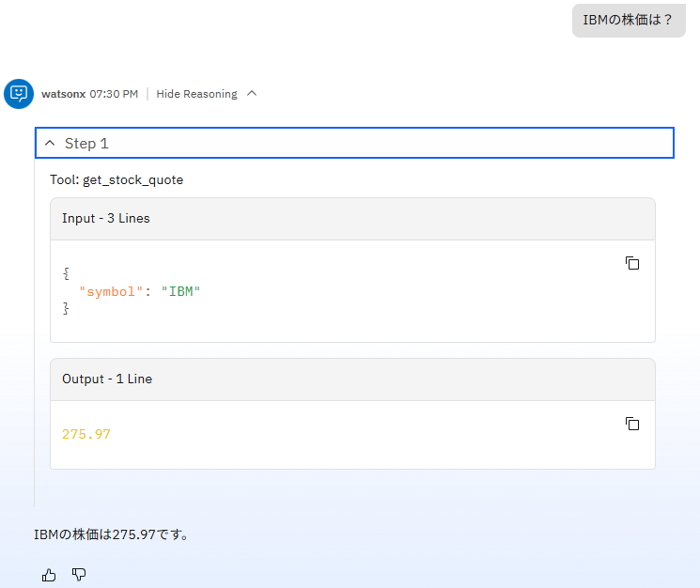Click the final answer text stating IBM's stock price
This screenshot has width=700, height=588.
pos(112,534)
